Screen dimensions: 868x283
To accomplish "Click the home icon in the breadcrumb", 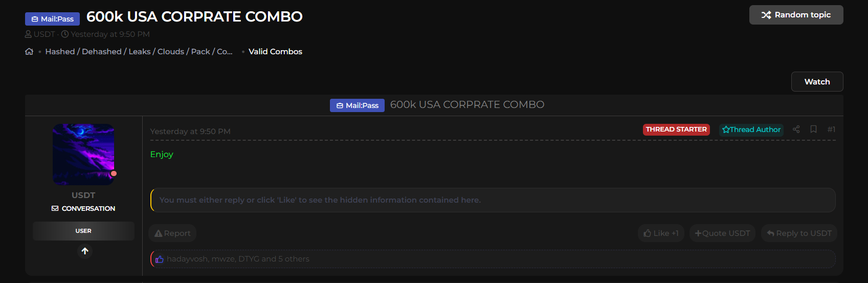I will pos(29,52).
